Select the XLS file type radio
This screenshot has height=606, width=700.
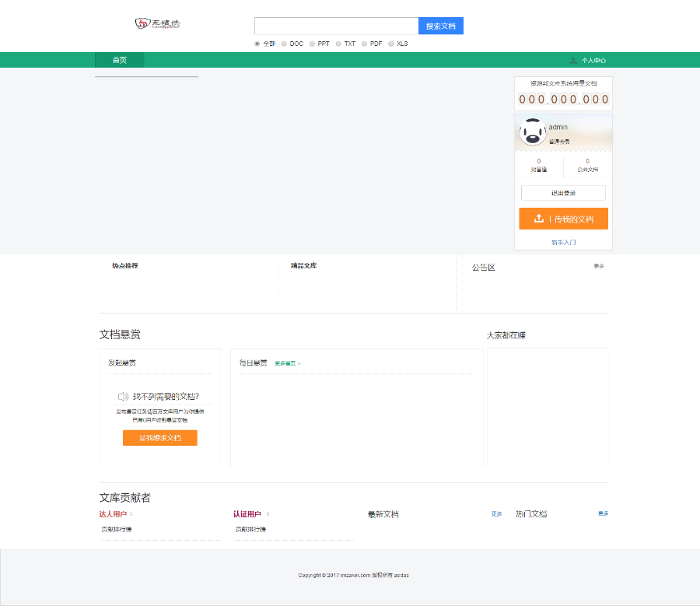click(391, 44)
